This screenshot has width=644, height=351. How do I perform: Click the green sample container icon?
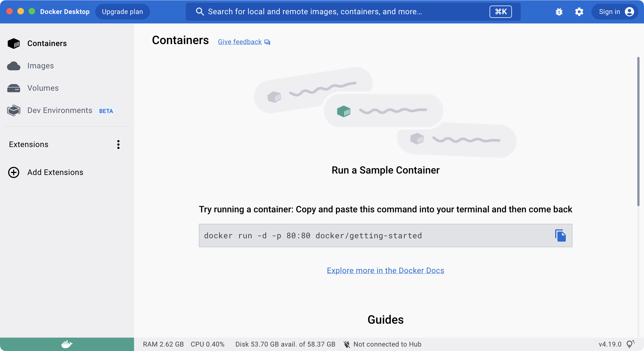(x=344, y=111)
